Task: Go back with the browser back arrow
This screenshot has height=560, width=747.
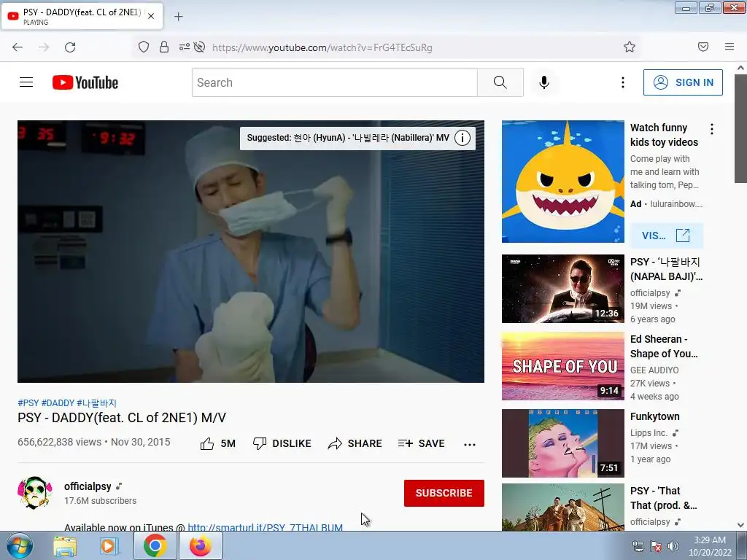Action: click(x=18, y=47)
